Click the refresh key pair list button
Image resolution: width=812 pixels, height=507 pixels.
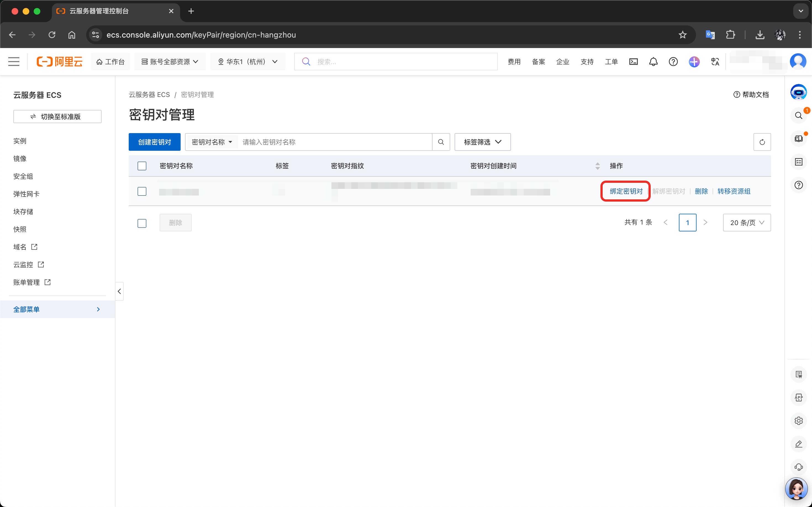click(762, 142)
